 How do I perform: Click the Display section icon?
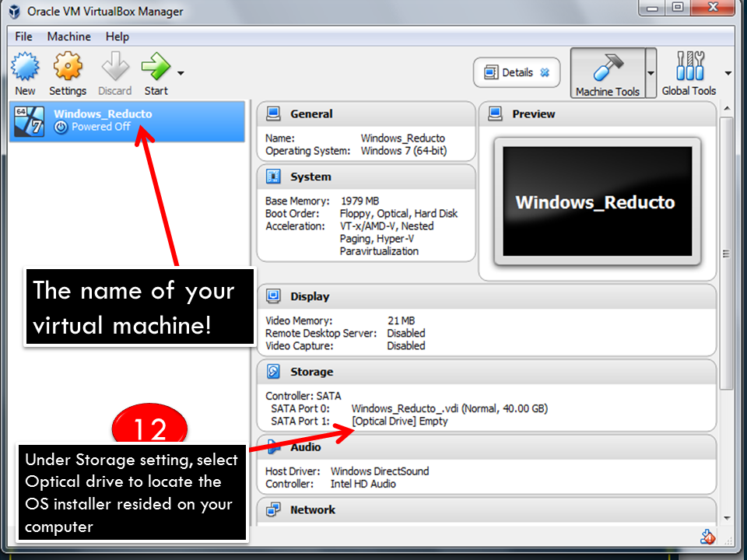coord(272,296)
